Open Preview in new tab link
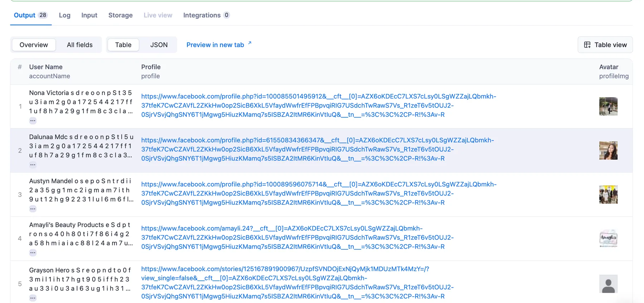This screenshot has height=303, width=644. point(219,45)
